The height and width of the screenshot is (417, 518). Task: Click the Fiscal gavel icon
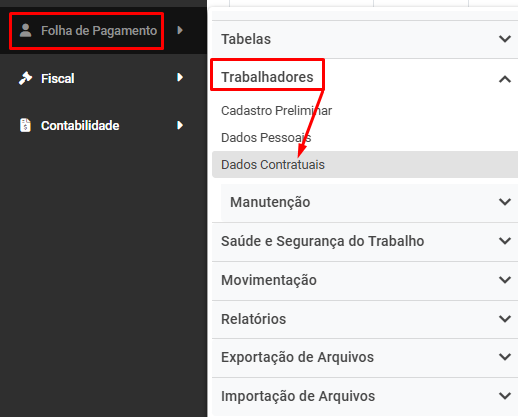coord(25,78)
